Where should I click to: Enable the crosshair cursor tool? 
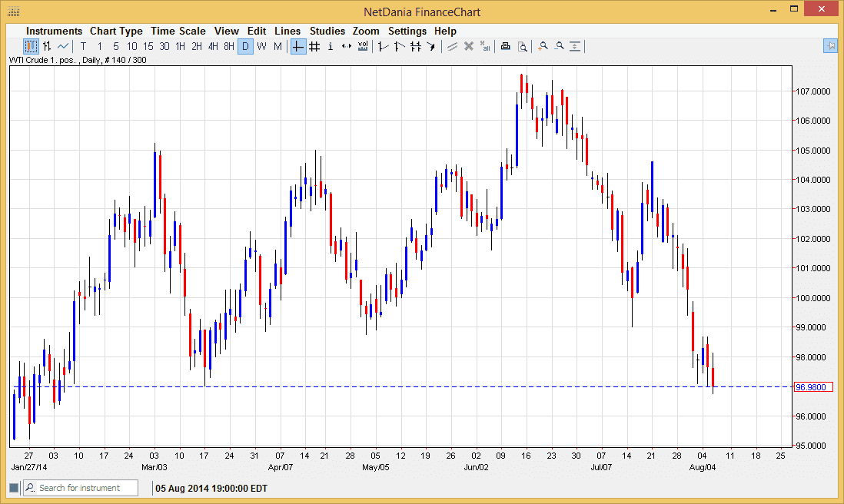pos(297,46)
